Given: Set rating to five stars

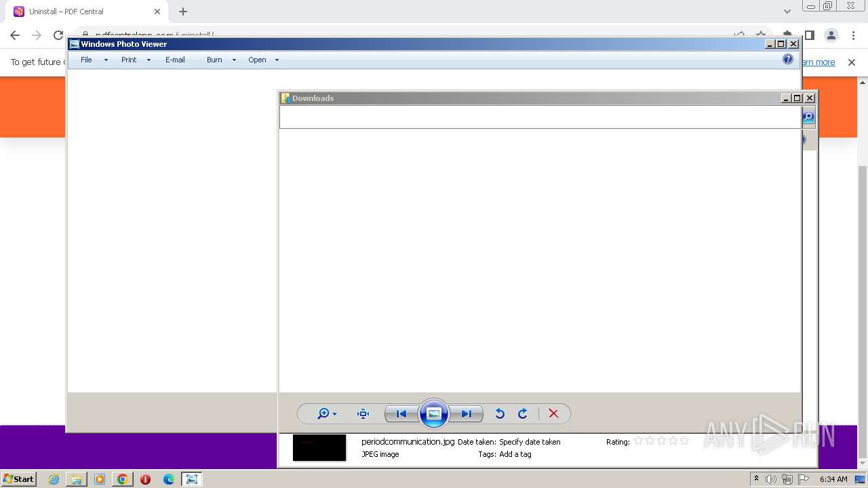Looking at the screenshot, I should 684,441.
